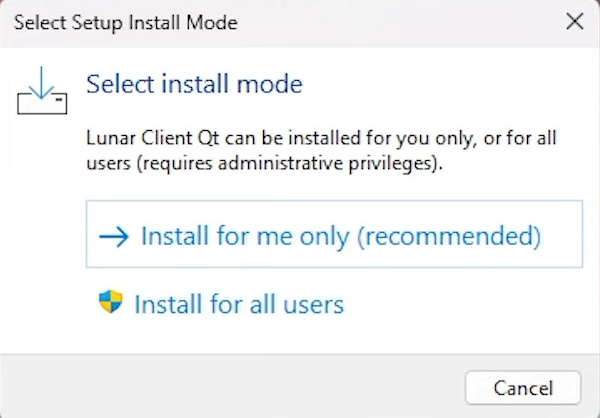Choose Install for me only (recommended)
Screen dimensions: 600x418
click(334, 234)
